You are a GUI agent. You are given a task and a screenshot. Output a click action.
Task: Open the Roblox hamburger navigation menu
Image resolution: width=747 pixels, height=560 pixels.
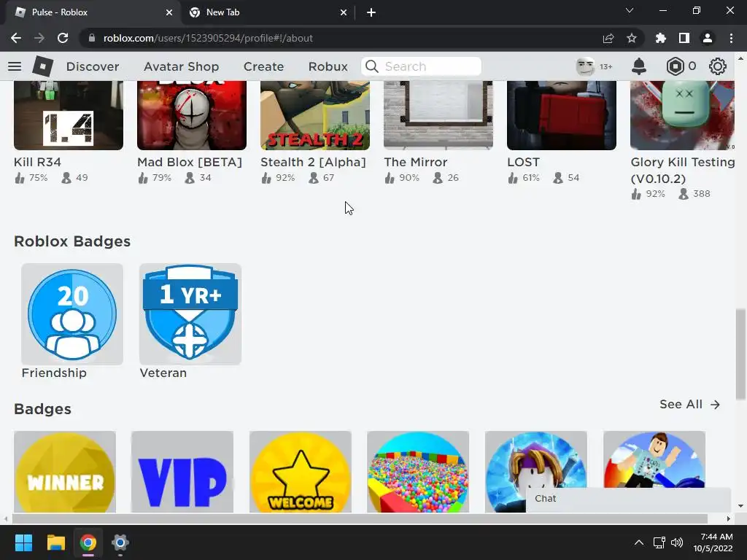[15, 66]
